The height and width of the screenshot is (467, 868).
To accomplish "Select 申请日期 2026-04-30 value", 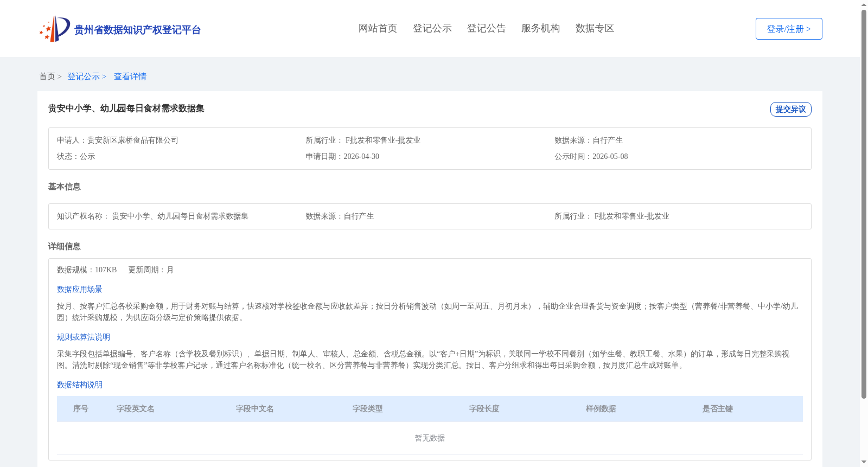I will (361, 156).
